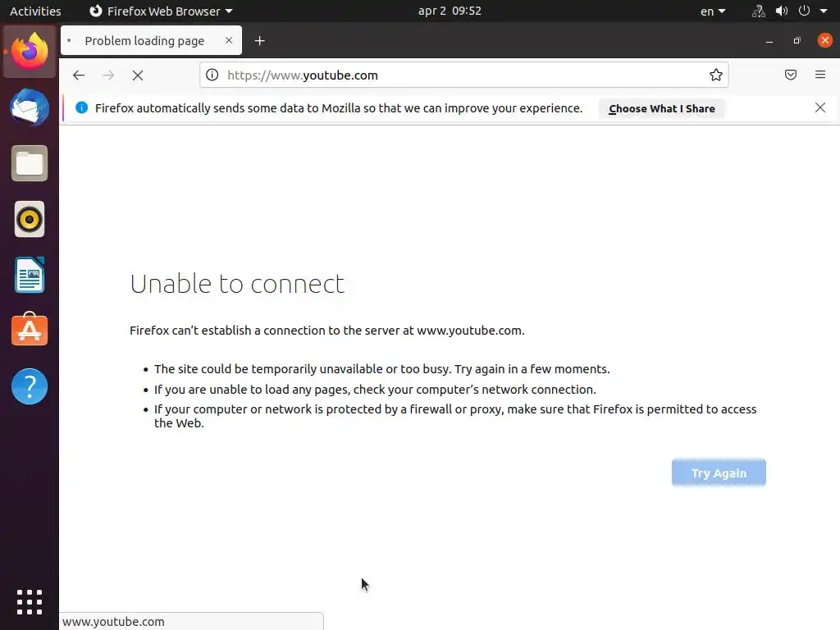Click the network status icon in top bar

click(x=758, y=11)
